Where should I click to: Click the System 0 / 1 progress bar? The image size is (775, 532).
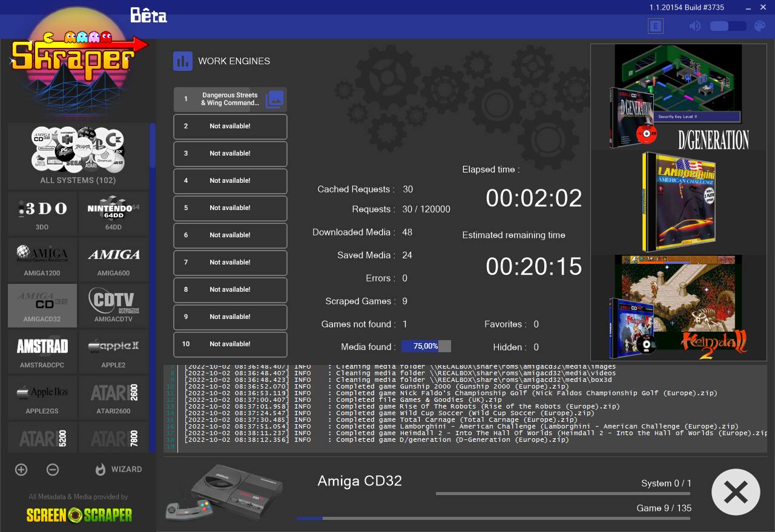point(563,494)
